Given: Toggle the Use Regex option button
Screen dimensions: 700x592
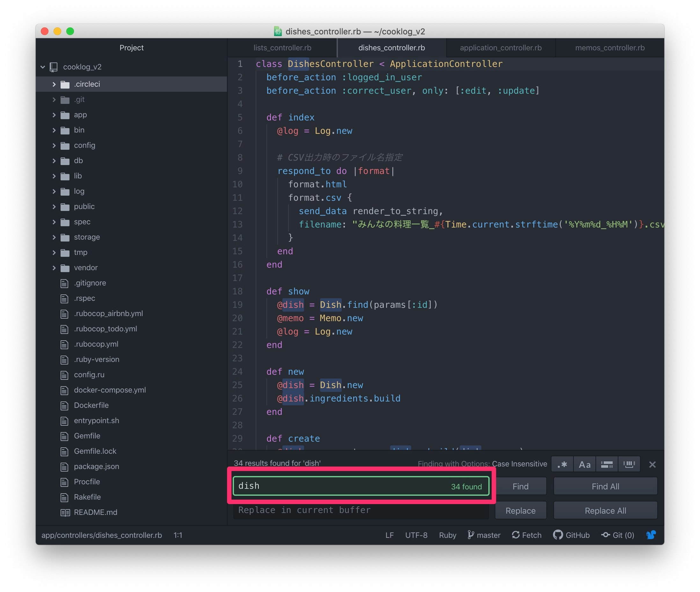Looking at the screenshot, I should click(562, 465).
